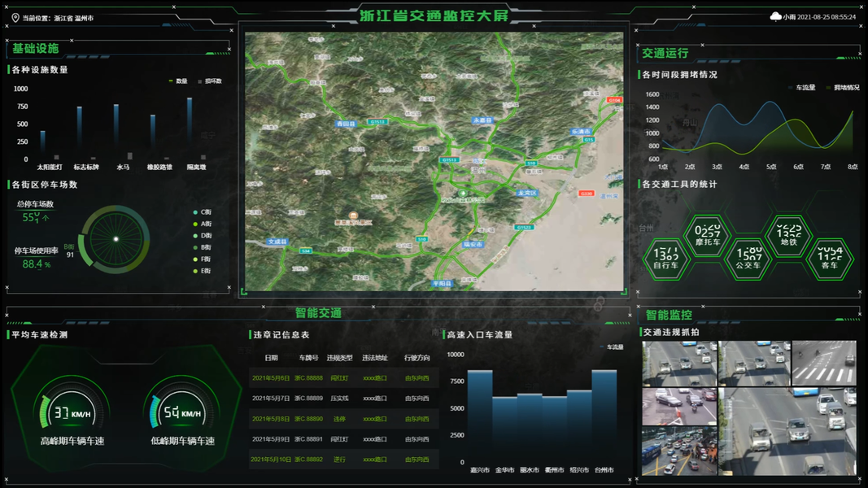Select plate 浙C.88889 in the table
This screenshot has height=488, width=868.
click(x=308, y=399)
